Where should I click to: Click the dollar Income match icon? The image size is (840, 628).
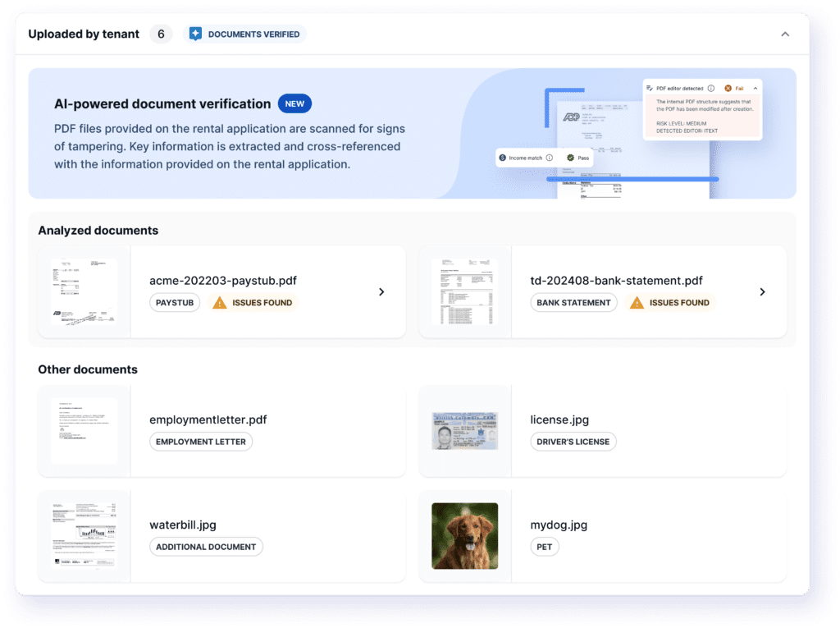click(503, 158)
